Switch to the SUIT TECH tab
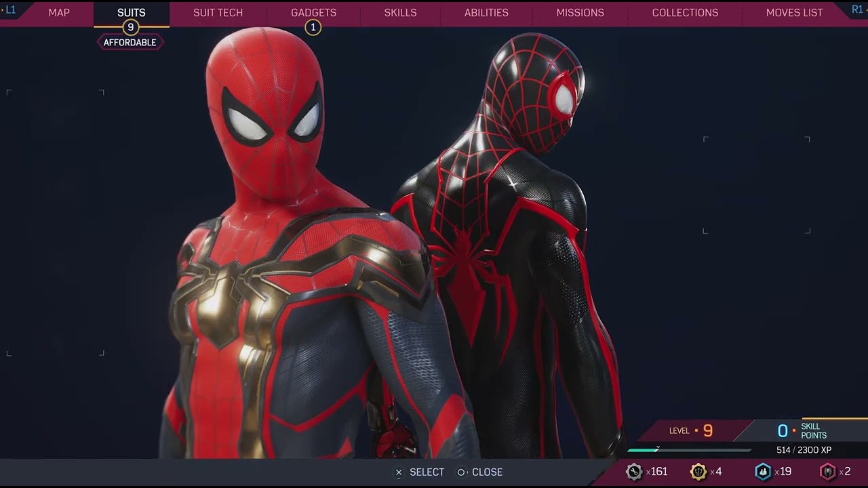The image size is (868, 488). pyautogui.click(x=218, y=13)
